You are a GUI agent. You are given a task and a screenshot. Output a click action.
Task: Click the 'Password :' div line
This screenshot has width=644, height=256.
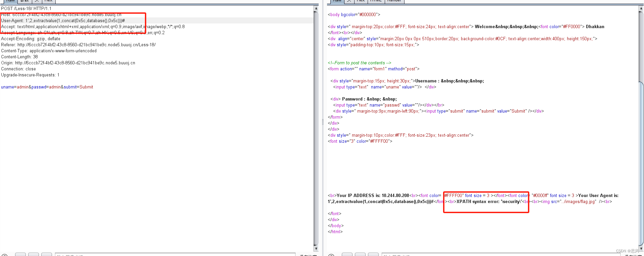tap(364, 99)
